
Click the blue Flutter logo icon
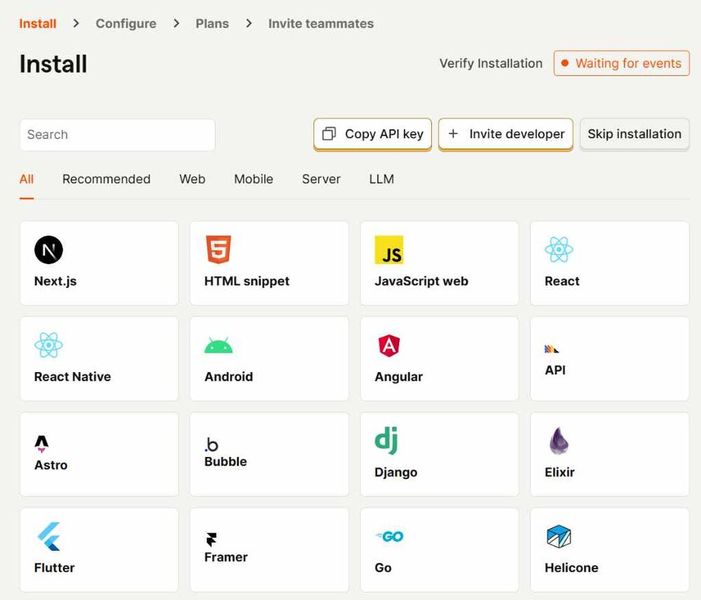click(49, 537)
